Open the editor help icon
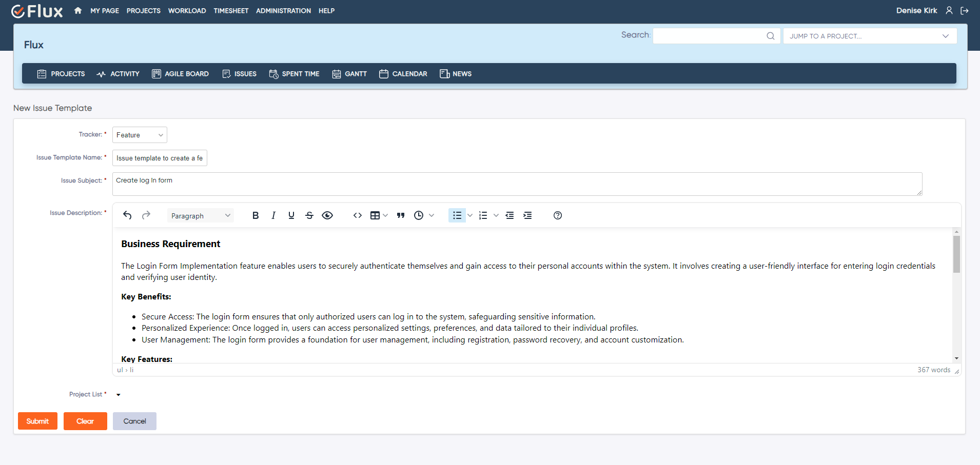Image resolution: width=980 pixels, height=465 pixels. pos(557,215)
